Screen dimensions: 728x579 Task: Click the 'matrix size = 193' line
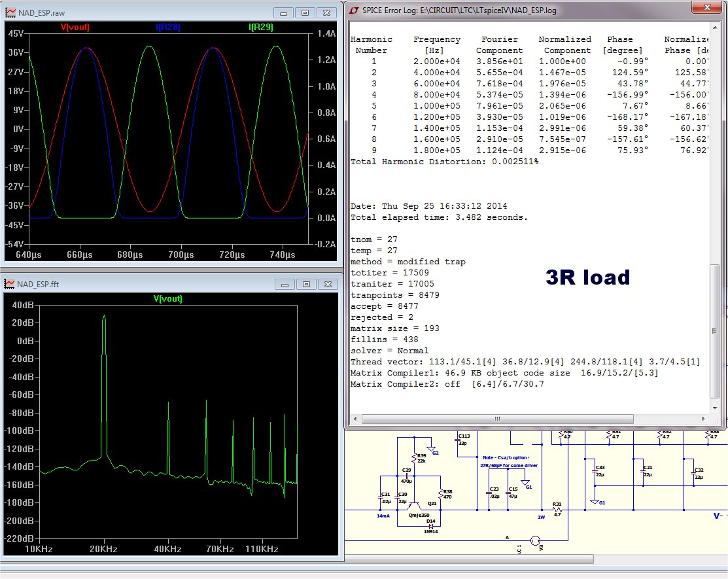(394, 328)
